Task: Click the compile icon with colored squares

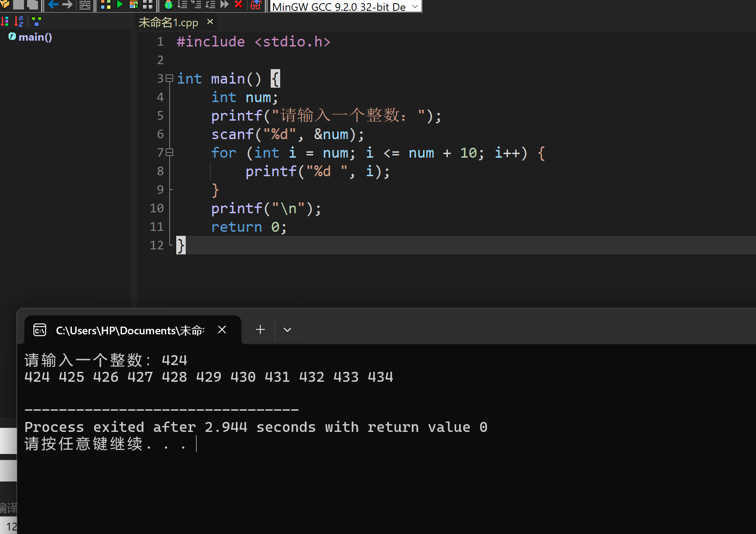Action: tap(106, 5)
